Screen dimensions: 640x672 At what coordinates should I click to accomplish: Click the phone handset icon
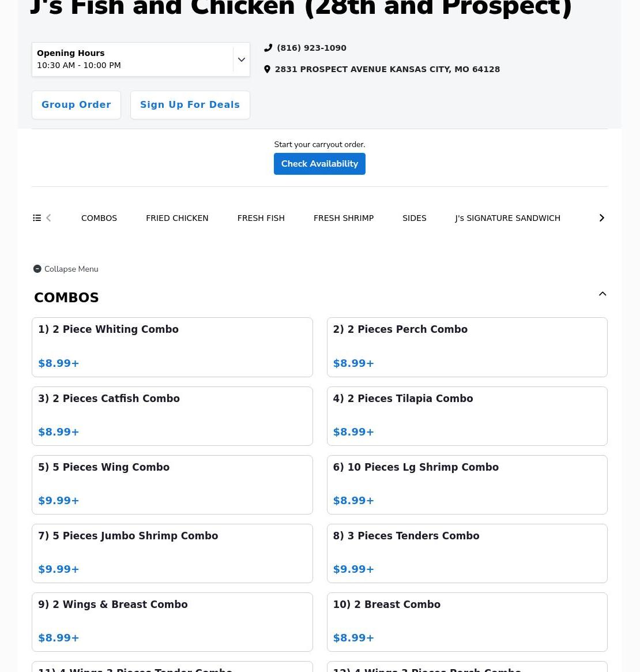pyautogui.click(x=268, y=48)
